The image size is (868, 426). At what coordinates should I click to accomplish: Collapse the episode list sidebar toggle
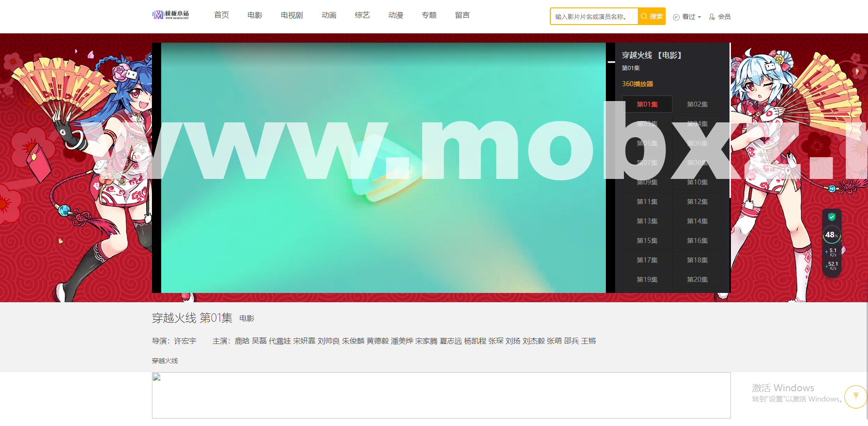click(x=611, y=62)
